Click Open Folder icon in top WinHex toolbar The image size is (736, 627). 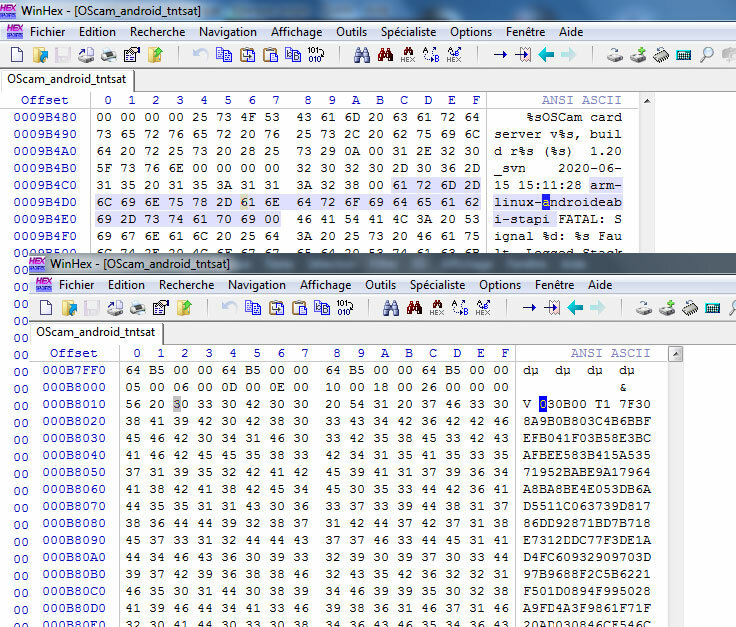pyautogui.click(x=155, y=55)
